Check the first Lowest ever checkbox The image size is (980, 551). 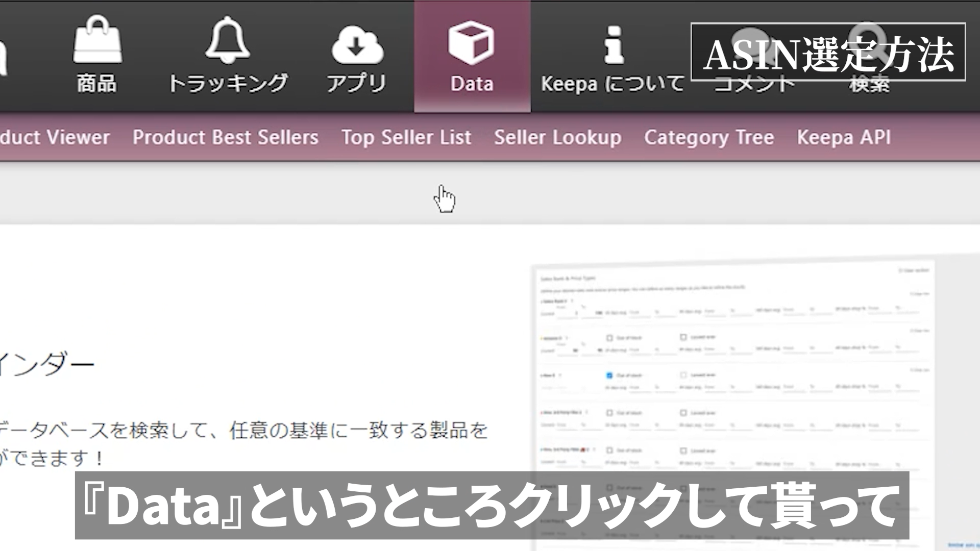(683, 337)
